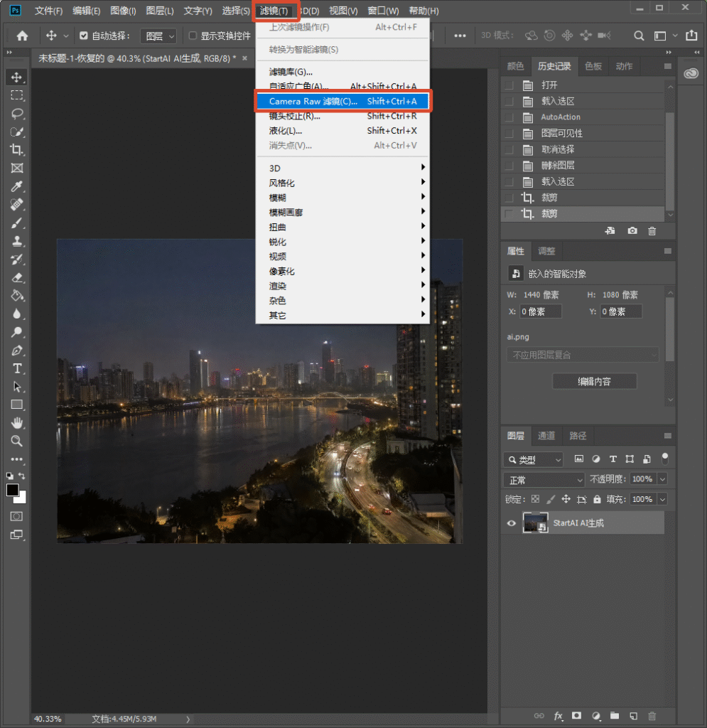The image size is (707, 728).
Task: Open the 文件 file menu
Action: coord(48,11)
